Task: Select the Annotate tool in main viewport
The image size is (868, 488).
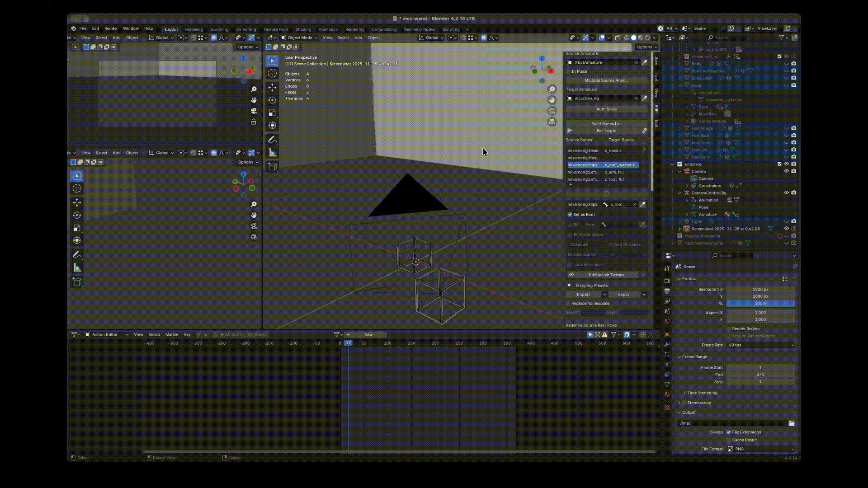Action: point(272,140)
